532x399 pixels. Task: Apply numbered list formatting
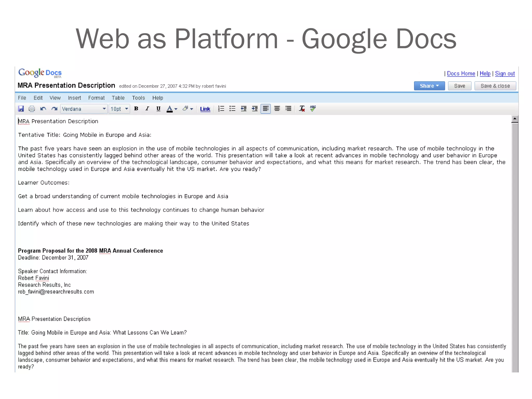pyautogui.click(x=221, y=109)
